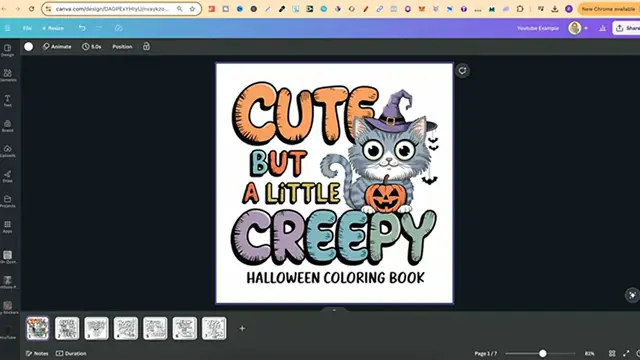Open the Design panel in the sidebar
Viewport: 640px width, 360px height.
[7, 50]
